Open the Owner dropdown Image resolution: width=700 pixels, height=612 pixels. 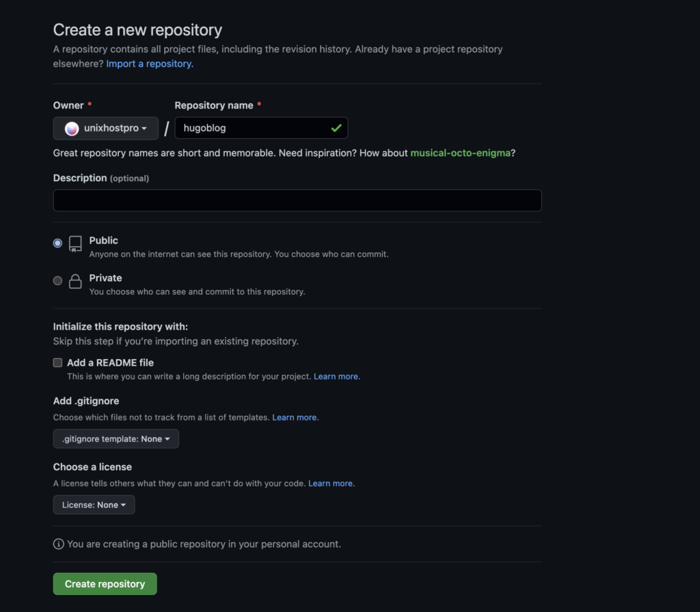[106, 128]
